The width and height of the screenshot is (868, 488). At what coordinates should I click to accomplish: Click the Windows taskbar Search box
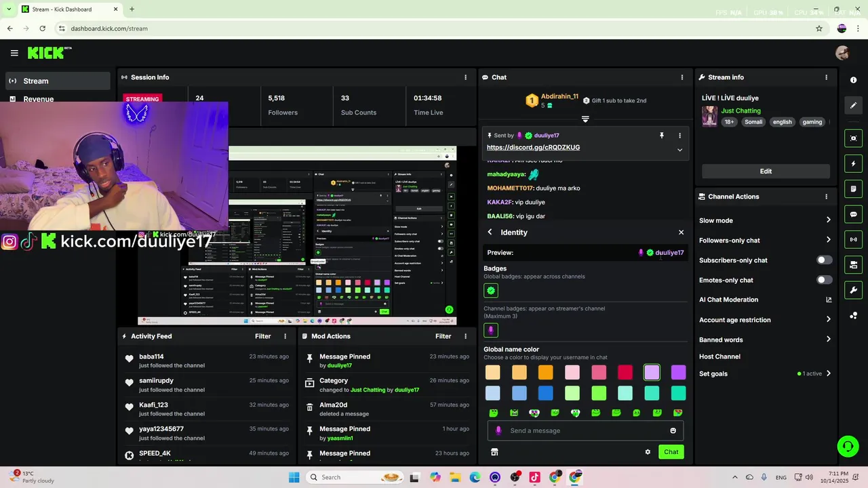[354, 477]
